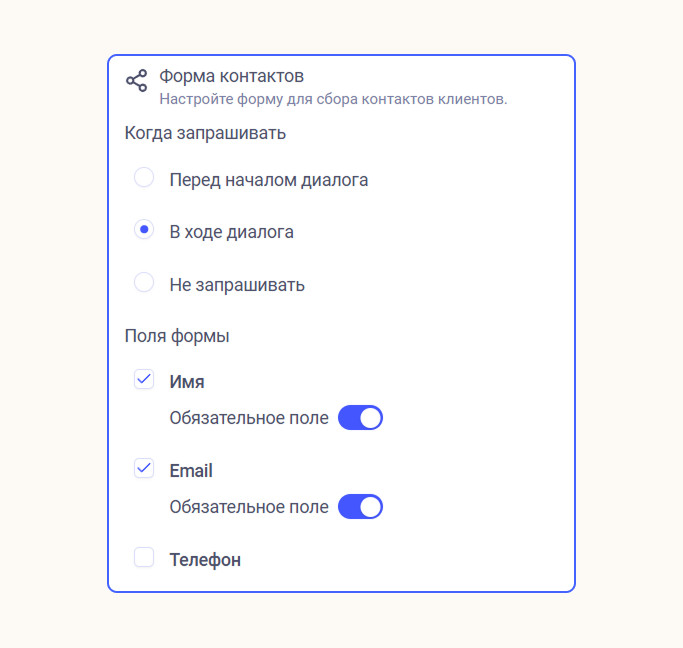Select the В ходе диалога radio button
The image size is (683, 648).
coord(144,230)
